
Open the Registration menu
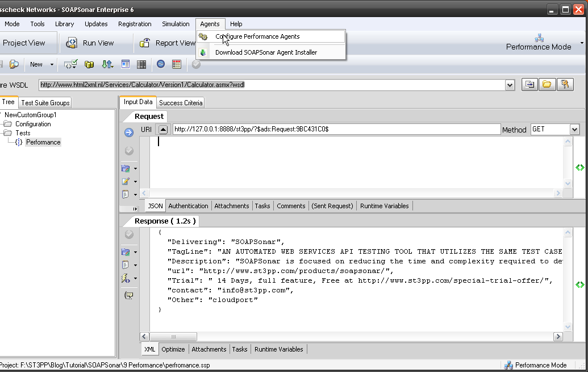tap(135, 24)
